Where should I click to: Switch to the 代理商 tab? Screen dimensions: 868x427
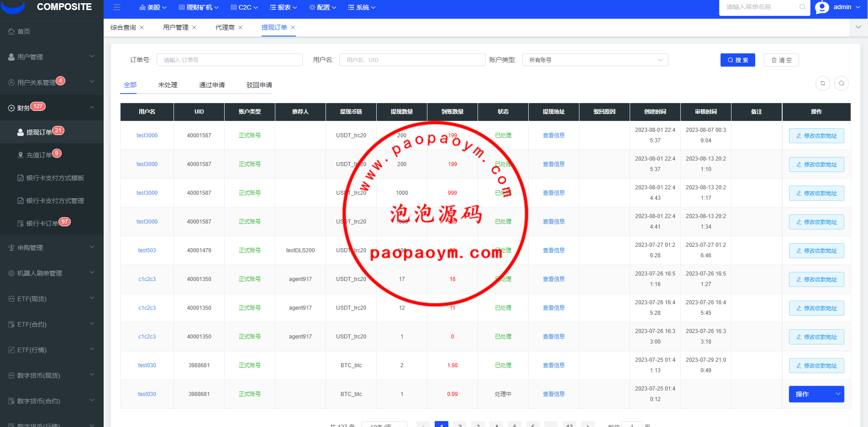225,27
